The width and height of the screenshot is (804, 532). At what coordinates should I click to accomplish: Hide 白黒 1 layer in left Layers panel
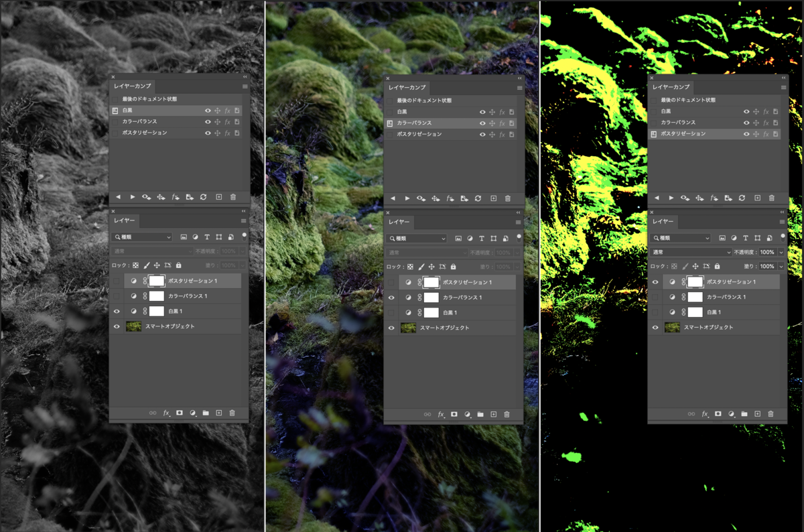(117, 311)
